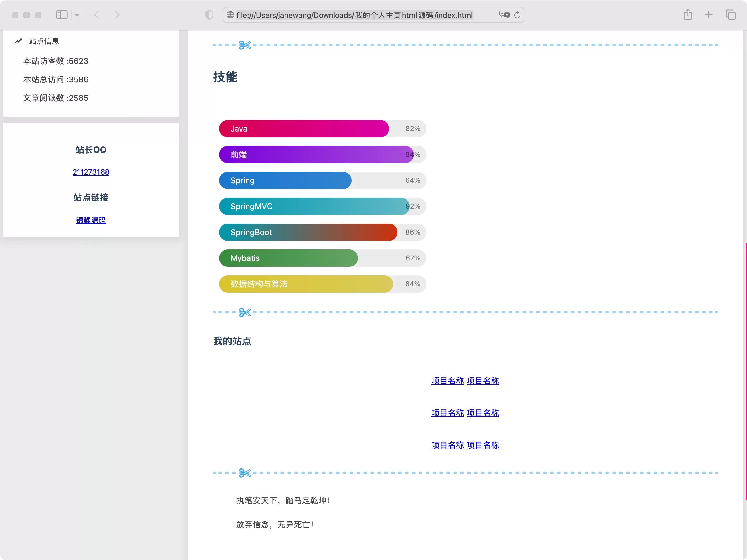
Task: Open the QQ number 211273168 link
Action: (91, 172)
